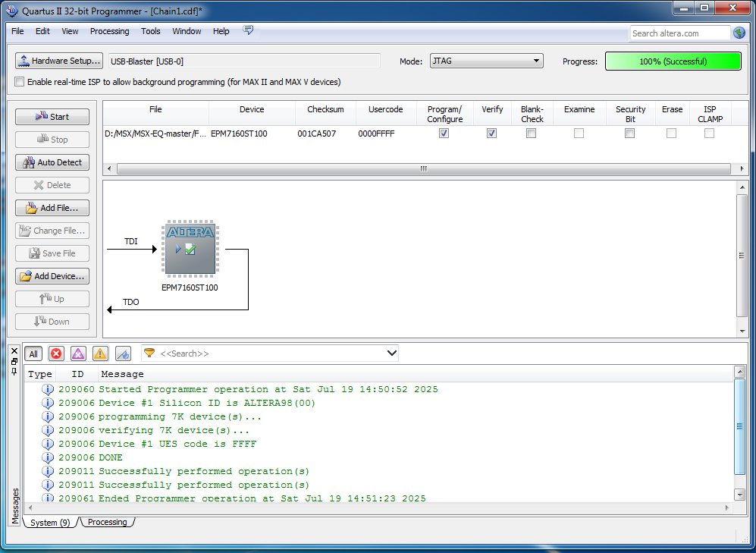Enable the Blank-Check checkbox

(531, 133)
